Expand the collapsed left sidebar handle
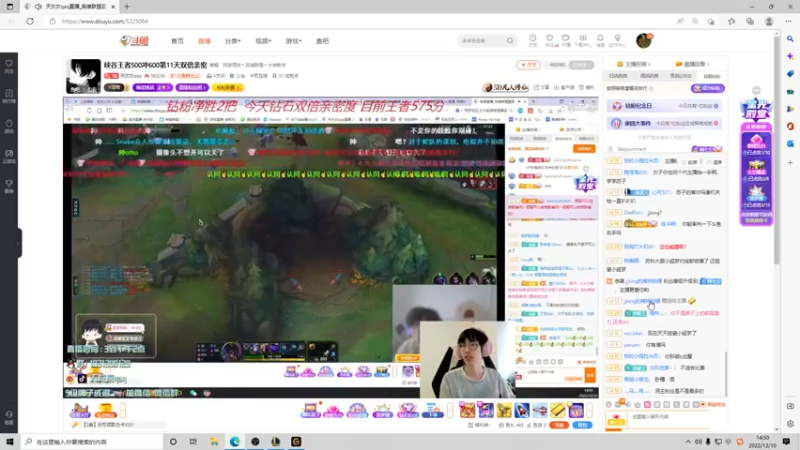This screenshot has width=800, height=450. (x=19, y=243)
